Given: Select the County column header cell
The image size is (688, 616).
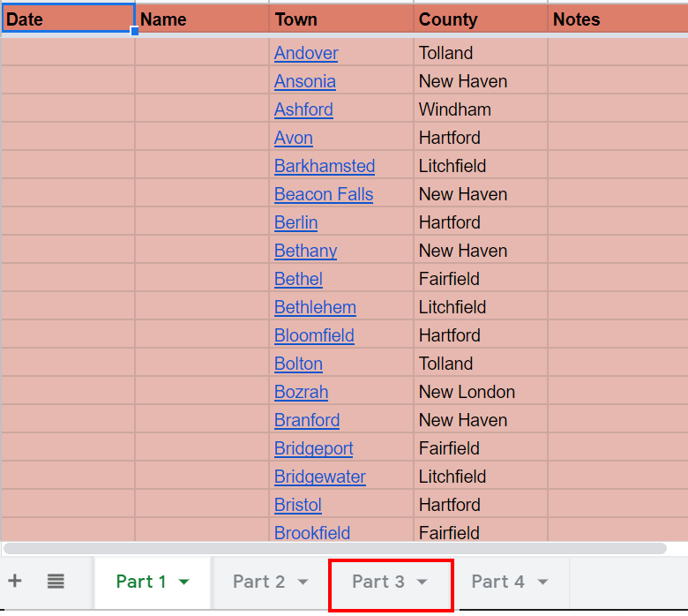Looking at the screenshot, I should point(480,19).
